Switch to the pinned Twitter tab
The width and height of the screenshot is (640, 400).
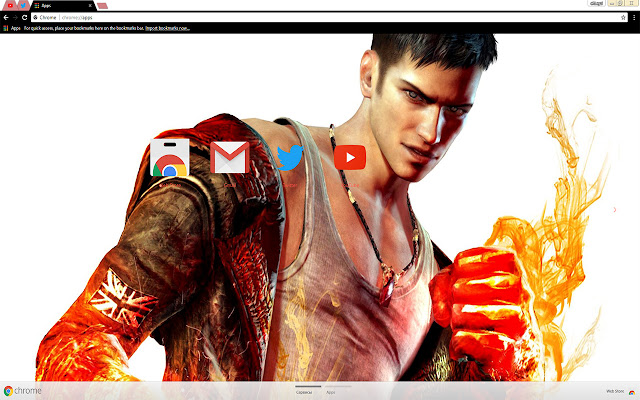point(23,5)
